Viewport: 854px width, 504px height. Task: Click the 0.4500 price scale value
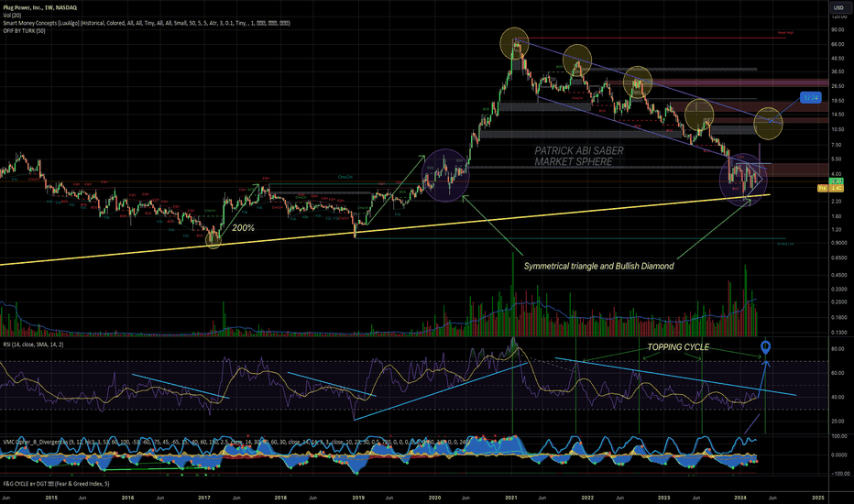[x=838, y=275]
